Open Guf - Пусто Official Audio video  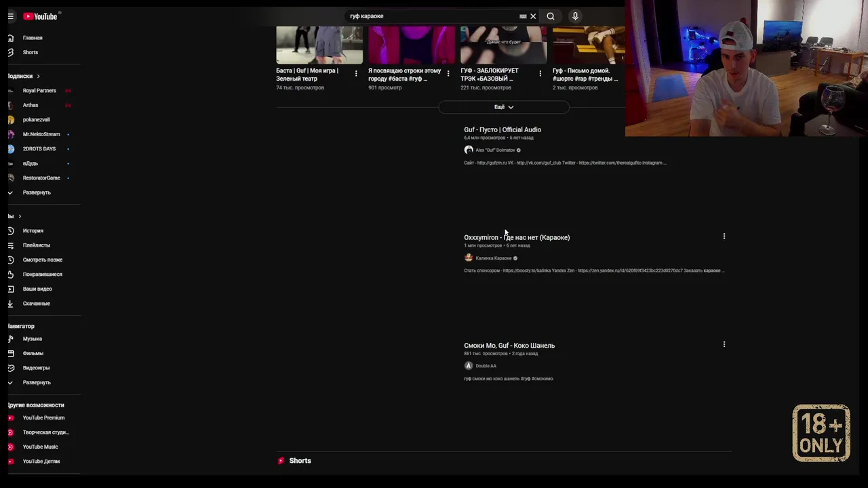point(502,129)
